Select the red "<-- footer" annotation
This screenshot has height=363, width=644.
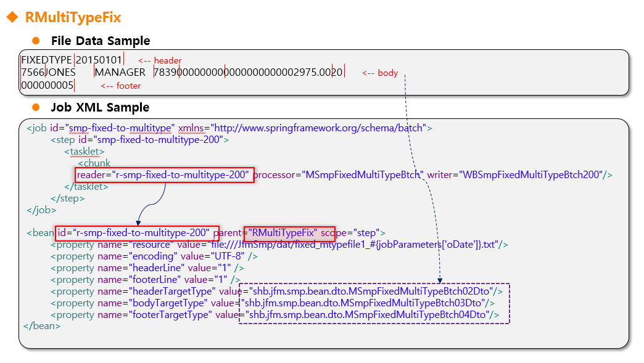point(120,86)
